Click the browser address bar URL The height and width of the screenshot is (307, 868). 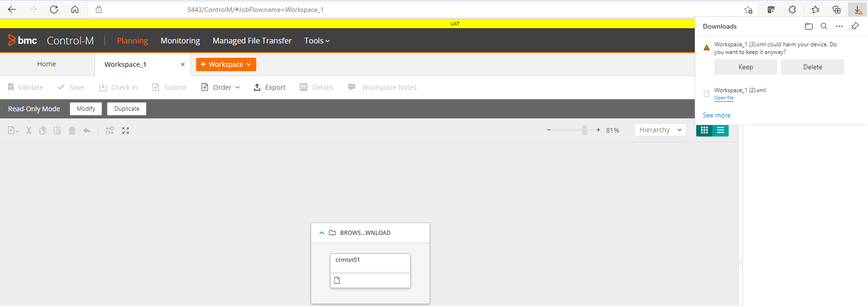255,10
